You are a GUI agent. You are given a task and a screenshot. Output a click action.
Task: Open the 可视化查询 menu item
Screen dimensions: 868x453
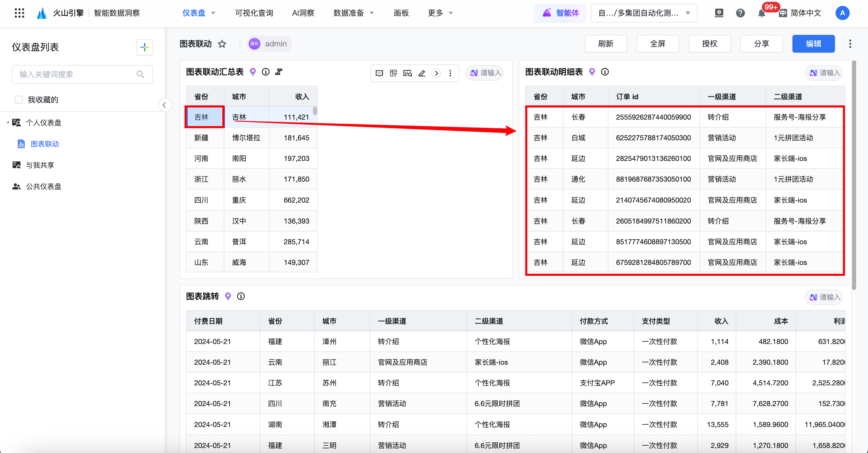[x=254, y=13]
